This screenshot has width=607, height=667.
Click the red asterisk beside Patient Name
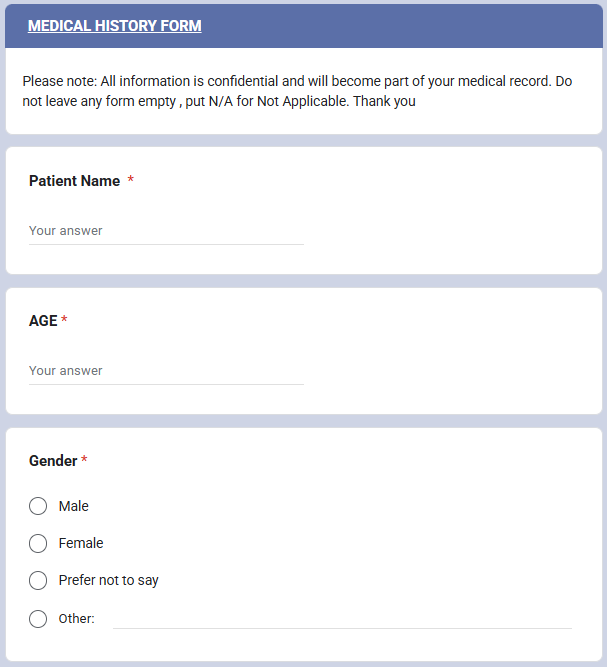pos(131,181)
